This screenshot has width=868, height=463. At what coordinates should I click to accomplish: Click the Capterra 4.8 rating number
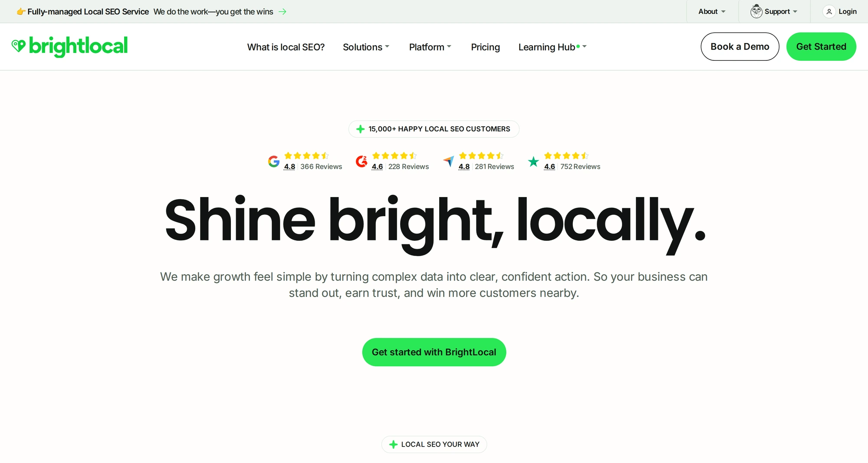click(x=464, y=167)
